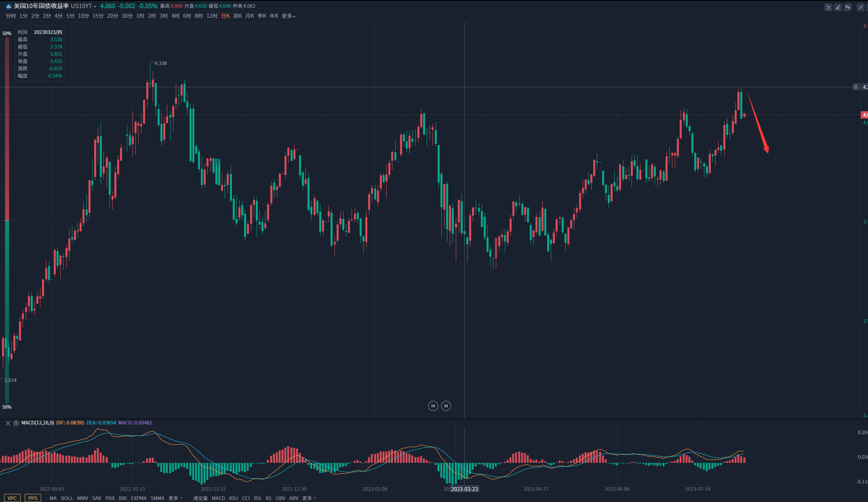The width and height of the screenshot is (868, 502).
Task: Jump to next candle playback button
Action: (x=446, y=406)
